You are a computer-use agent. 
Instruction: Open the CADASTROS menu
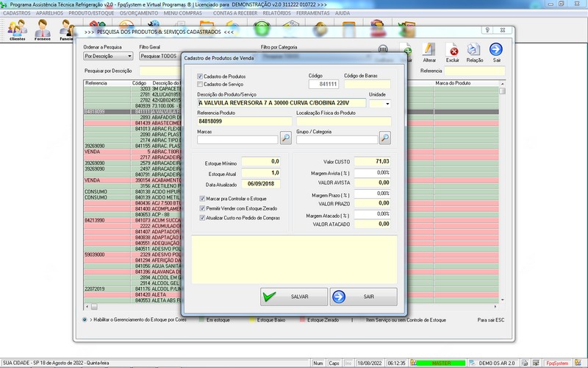pos(17,13)
